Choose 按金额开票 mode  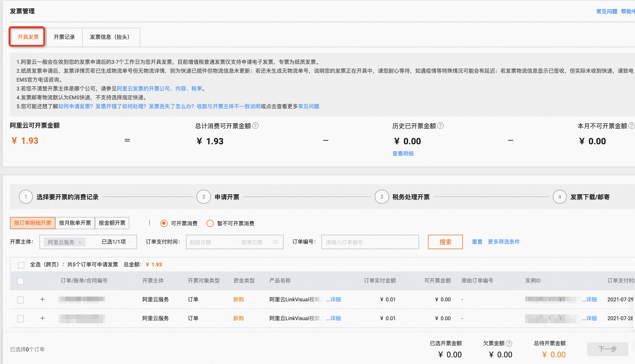112,223
